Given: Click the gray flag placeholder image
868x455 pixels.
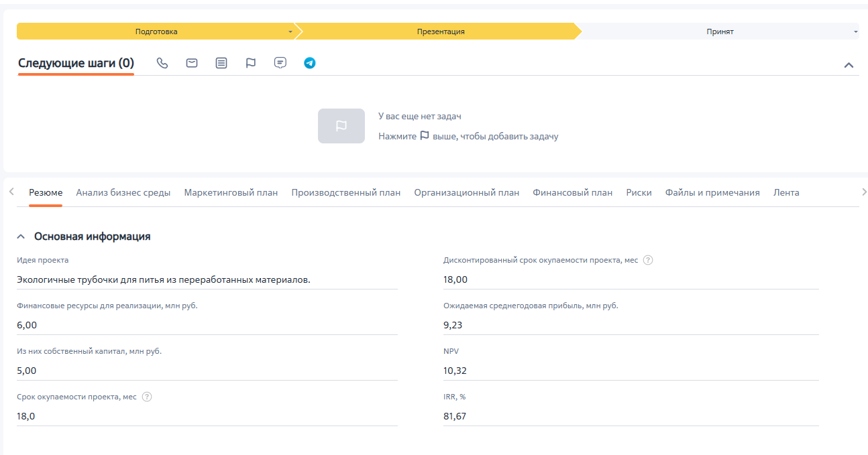Looking at the screenshot, I should [341, 126].
